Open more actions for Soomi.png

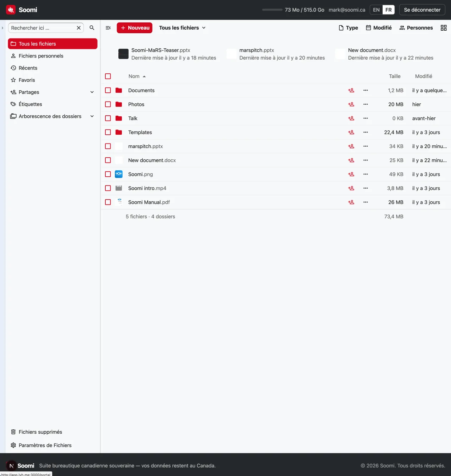tap(366, 174)
